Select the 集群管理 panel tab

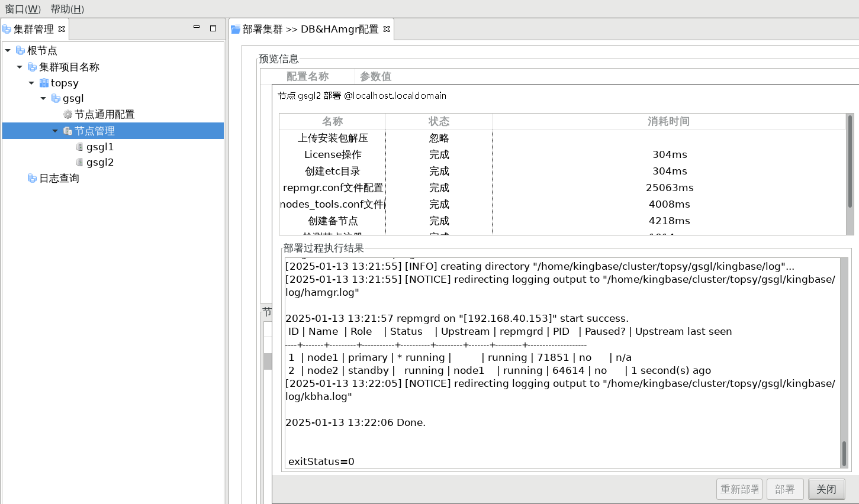pos(34,29)
